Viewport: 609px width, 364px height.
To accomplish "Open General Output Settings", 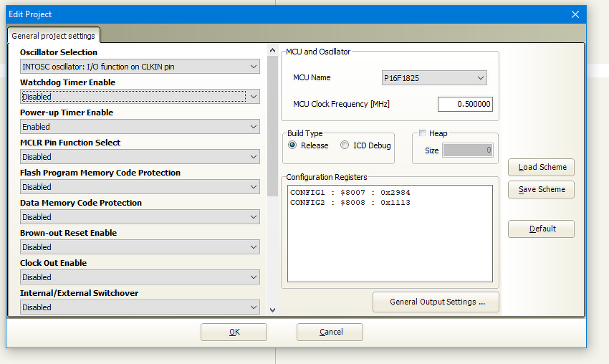I will 436,302.
